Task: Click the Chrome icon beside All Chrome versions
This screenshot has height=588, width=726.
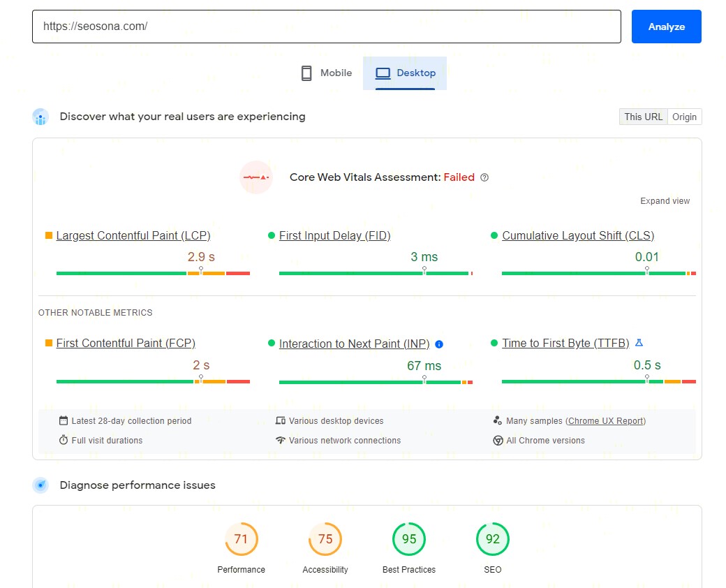Action: coord(498,440)
